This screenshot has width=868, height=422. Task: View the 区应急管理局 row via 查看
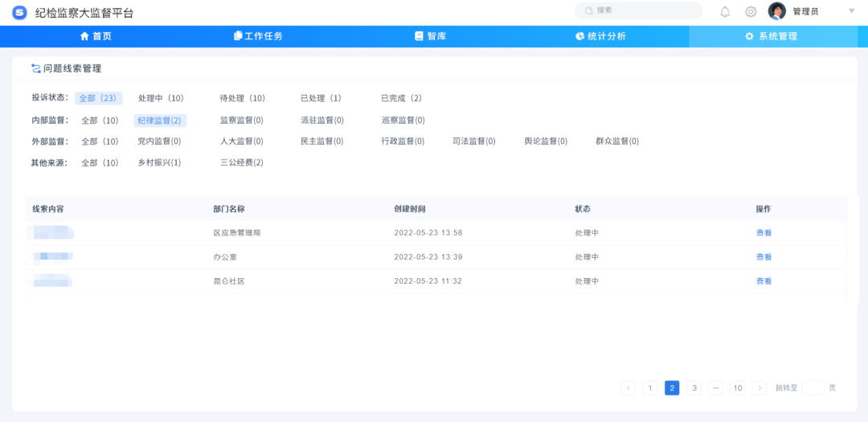[x=764, y=232]
